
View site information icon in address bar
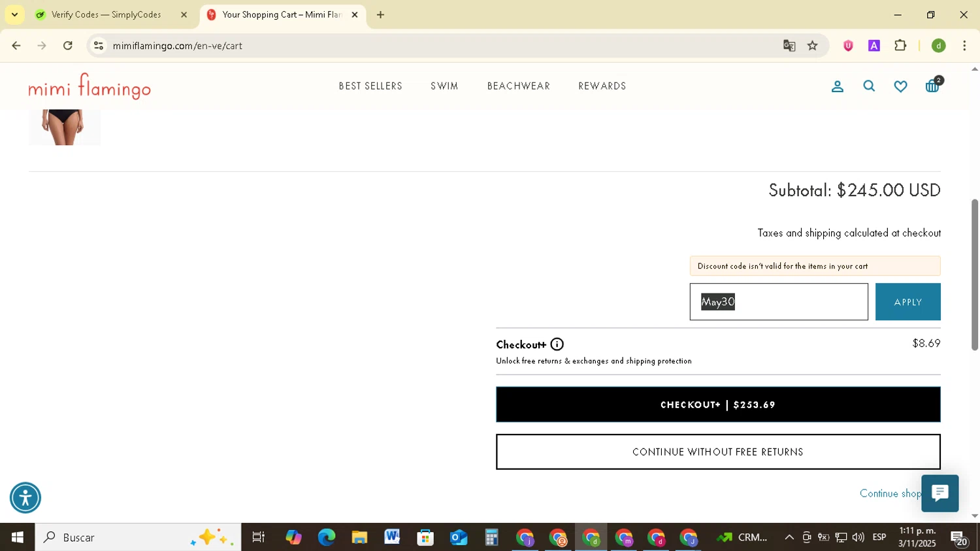99,46
